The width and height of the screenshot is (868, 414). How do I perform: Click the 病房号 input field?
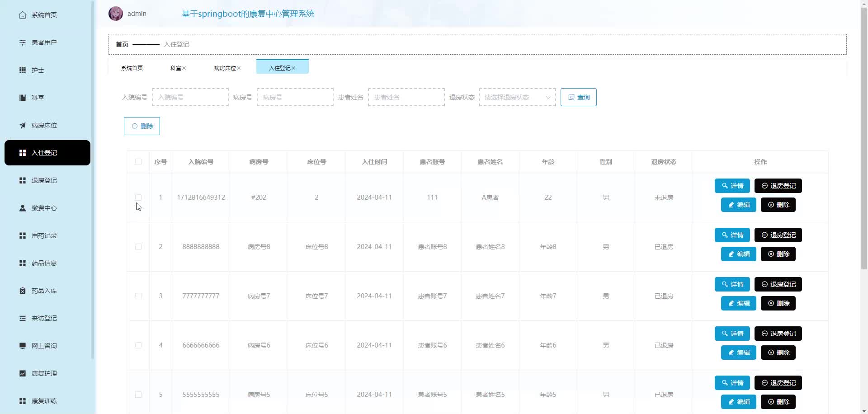(x=295, y=97)
